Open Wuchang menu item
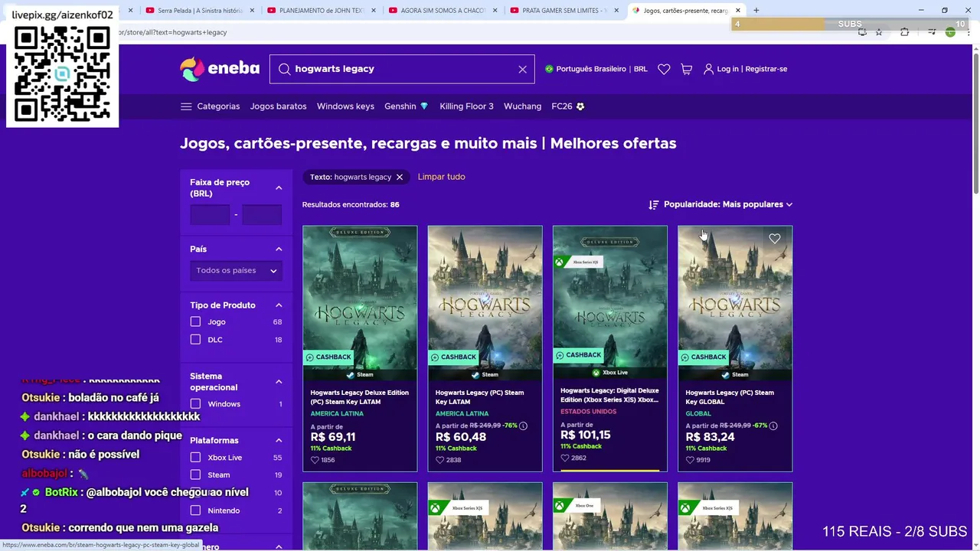 pos(522,106)
